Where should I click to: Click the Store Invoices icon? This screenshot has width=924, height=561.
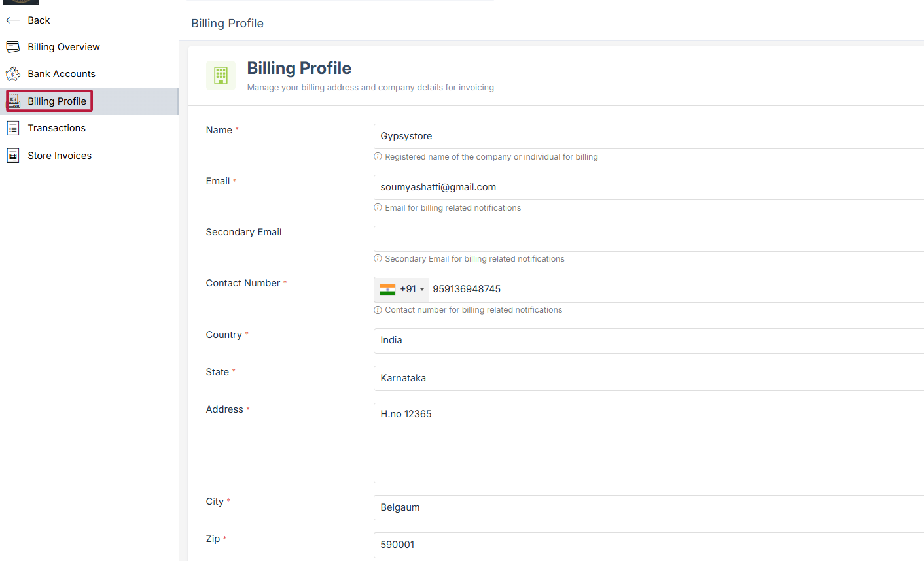[x=12, y=156]
